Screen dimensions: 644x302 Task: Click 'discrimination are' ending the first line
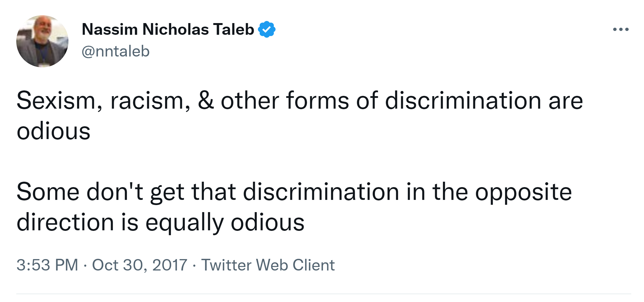[x=484, y=101]
